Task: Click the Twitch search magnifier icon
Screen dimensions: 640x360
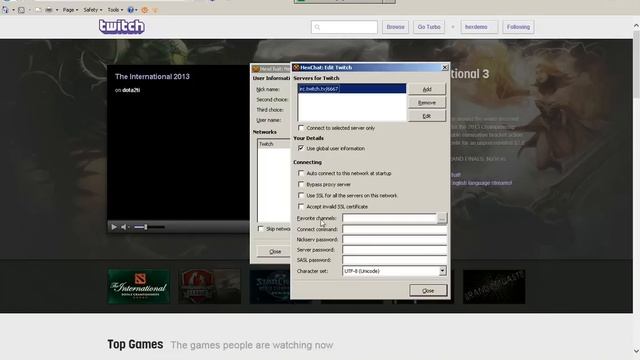Action: (317, 27)
